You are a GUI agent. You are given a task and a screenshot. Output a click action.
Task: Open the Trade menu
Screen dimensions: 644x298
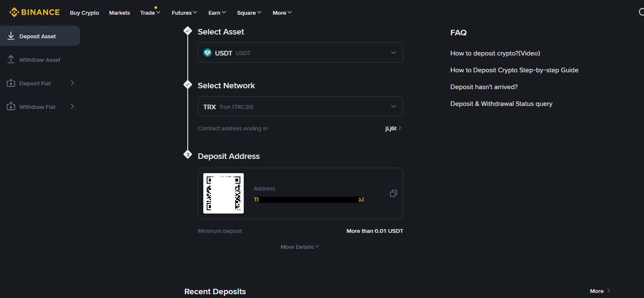coord(150,13)
